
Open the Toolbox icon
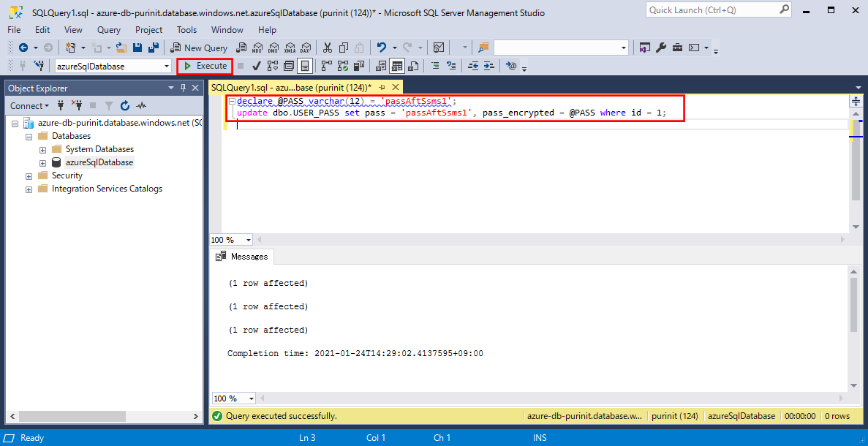click(677, 48)
